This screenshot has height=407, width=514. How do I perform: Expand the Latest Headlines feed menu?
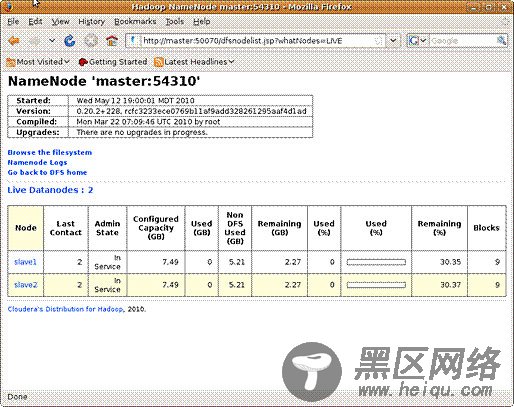194,62
